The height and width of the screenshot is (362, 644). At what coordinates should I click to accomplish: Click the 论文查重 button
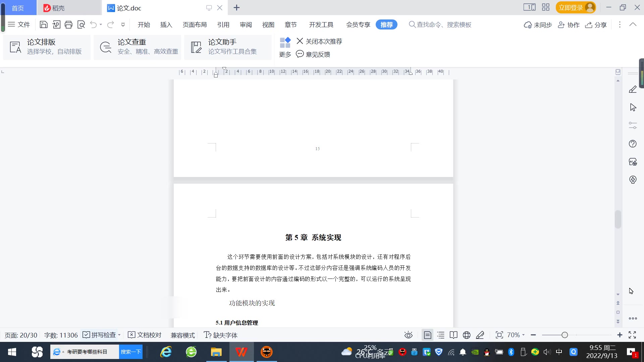[x=138, y=47]
